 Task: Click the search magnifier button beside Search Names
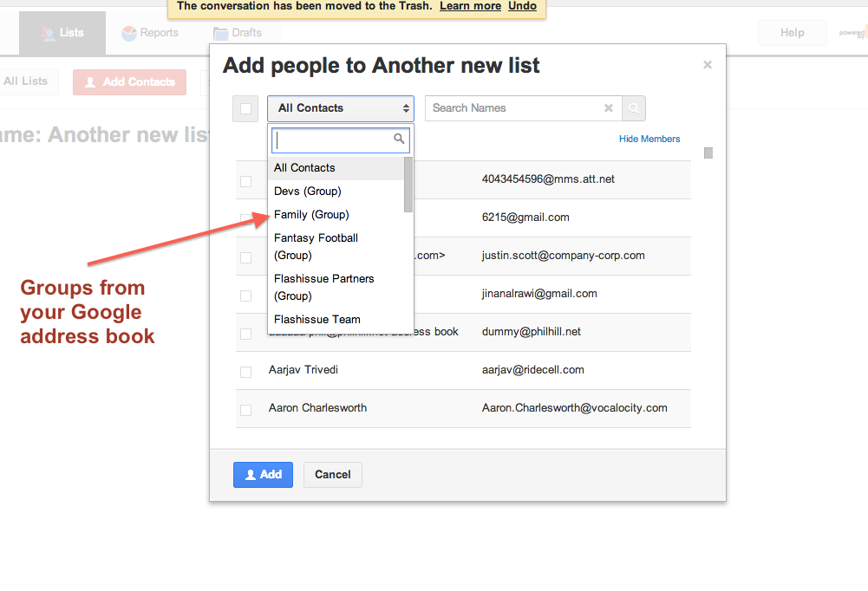click(634, 108)
